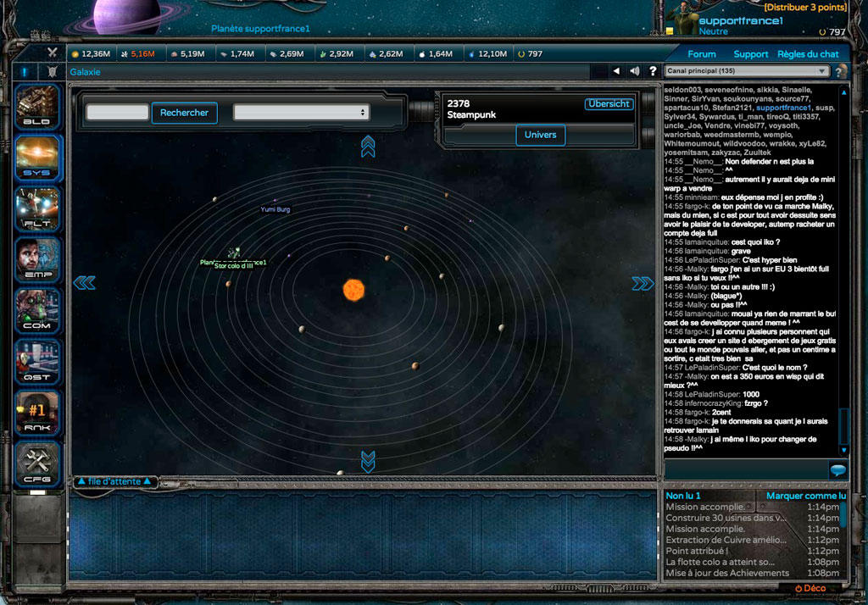The width and height of the screenshot is (868, 605).
Task: Click the Rechercher search button
Action: click(184, 113)
